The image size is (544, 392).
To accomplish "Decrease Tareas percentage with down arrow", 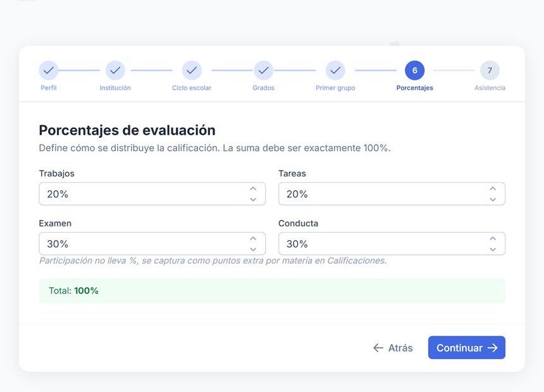I will (493, 199).
